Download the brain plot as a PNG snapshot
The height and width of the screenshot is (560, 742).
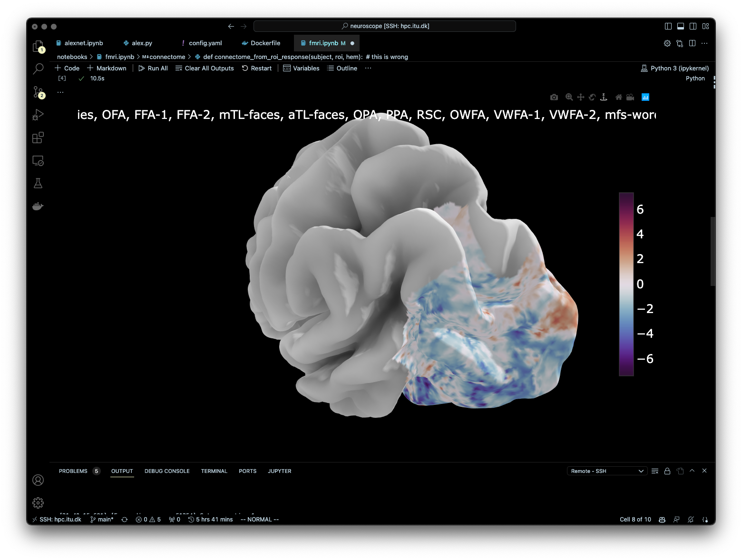click(x=554, y=97)
